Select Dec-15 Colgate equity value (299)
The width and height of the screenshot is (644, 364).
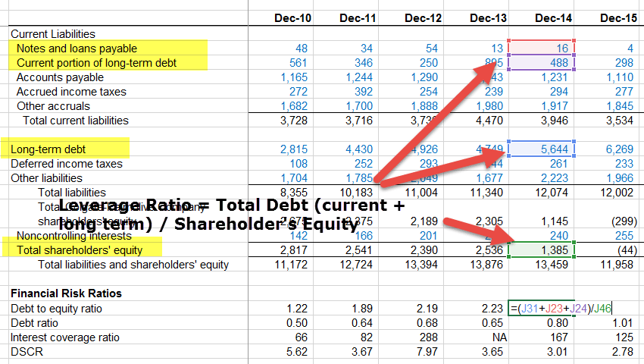tap(624, 221)
